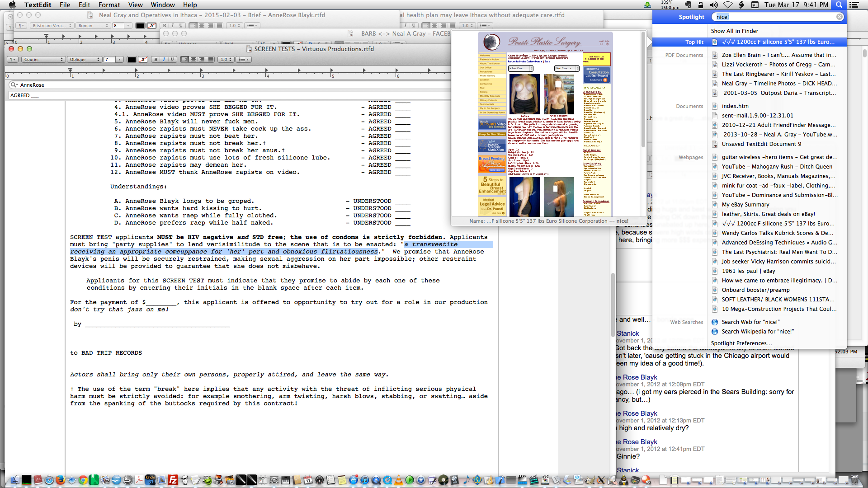Toggle Italic in SCREEN TESTS toolbar
868x488 pixels.
[x=164, y=59]
